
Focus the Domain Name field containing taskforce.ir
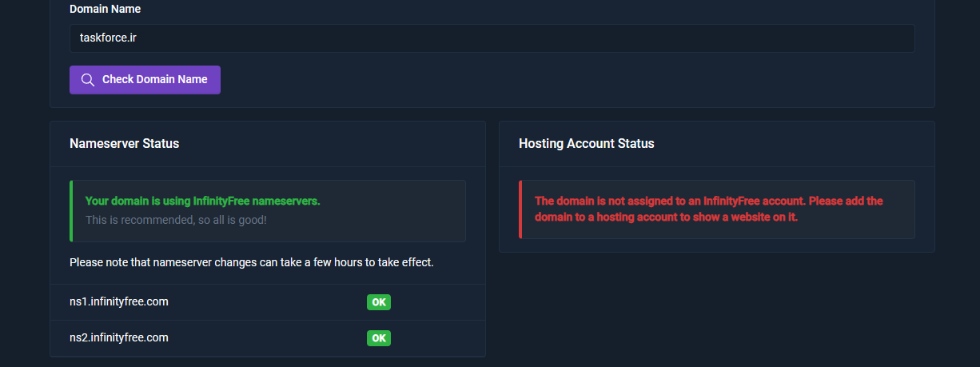pyautogui.click(x=492, y=38)
